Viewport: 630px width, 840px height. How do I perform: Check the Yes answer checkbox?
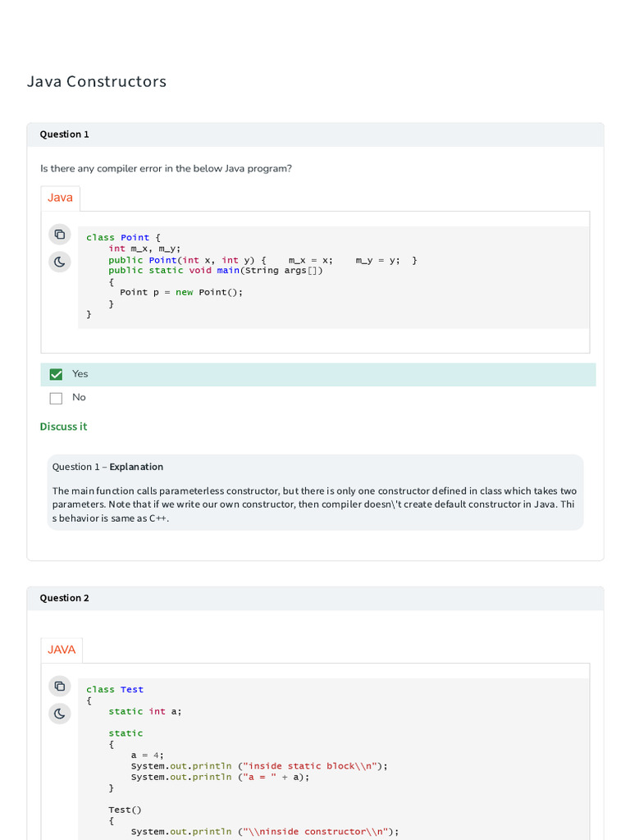click(56, 375)
